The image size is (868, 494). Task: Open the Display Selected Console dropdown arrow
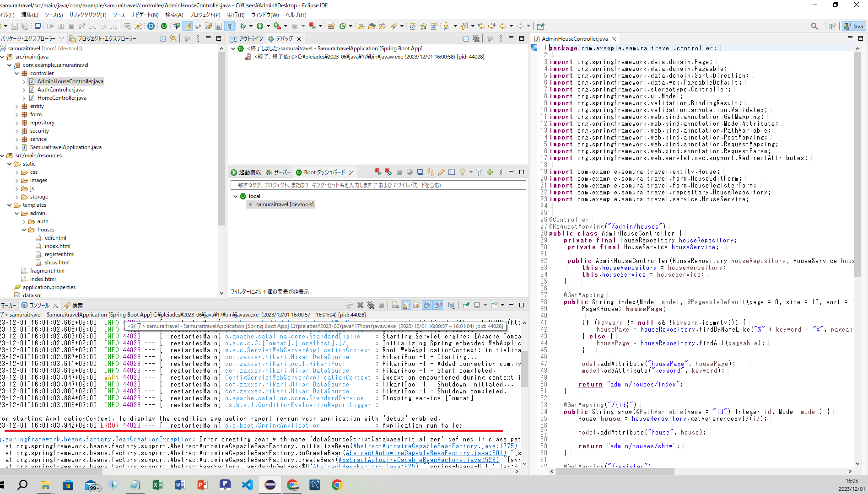pos(485,305)
